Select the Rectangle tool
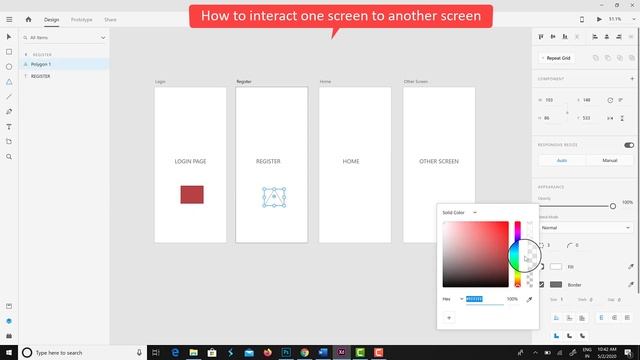The height and width of the screenshot is (360, 640). coord(9,52)
